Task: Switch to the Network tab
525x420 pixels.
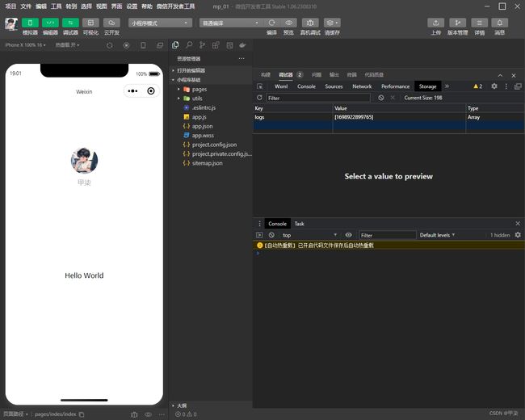Action: tap(362, 86)
